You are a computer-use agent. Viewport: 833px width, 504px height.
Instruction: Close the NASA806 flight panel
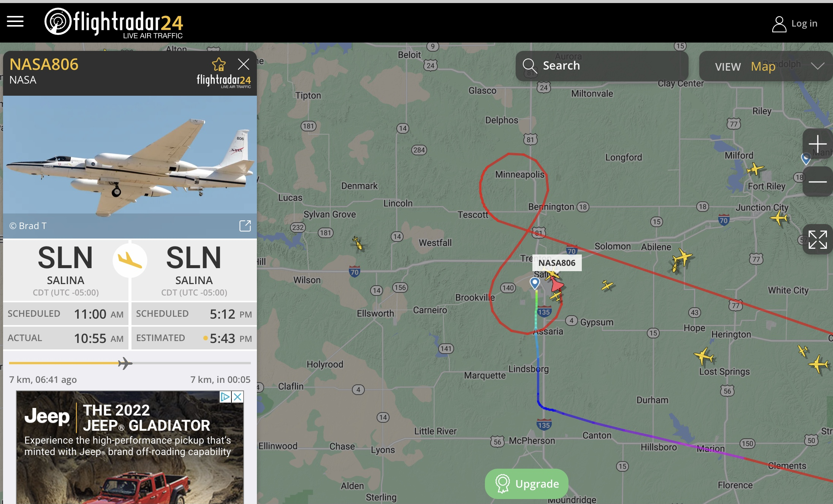pos(244,64)
